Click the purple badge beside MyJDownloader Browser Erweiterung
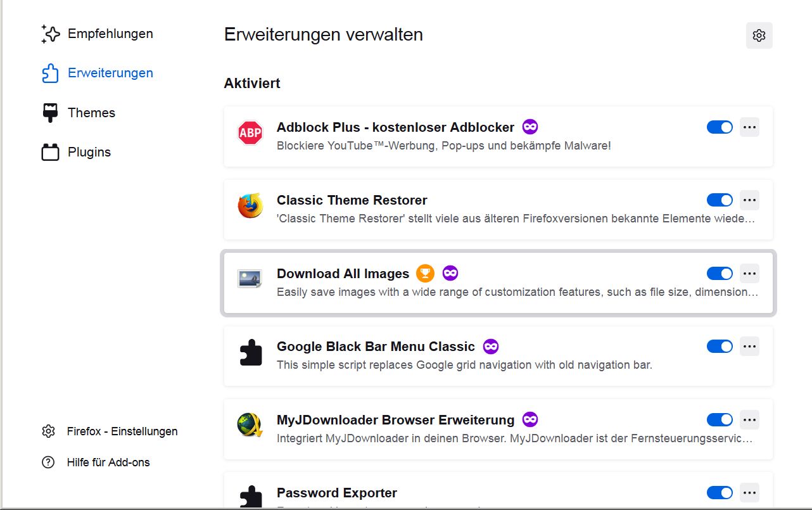This screenshot has width=812, height=510. pyautogui.click(x=530, y=419)
